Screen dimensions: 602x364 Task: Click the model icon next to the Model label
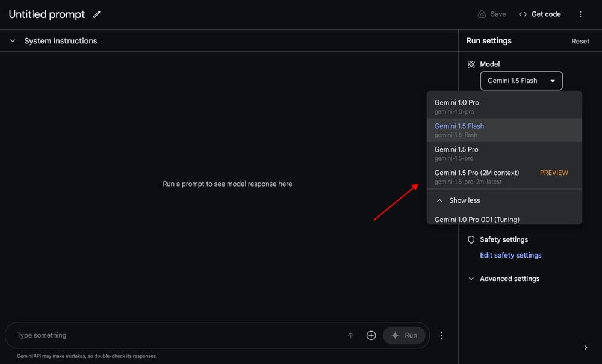(471, 64)
